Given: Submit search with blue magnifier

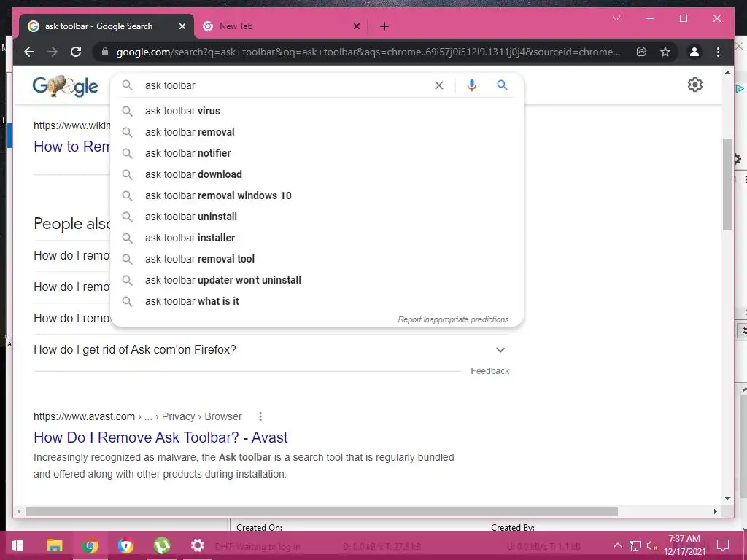Looking at the screenshot, I should tap(502, 85).
